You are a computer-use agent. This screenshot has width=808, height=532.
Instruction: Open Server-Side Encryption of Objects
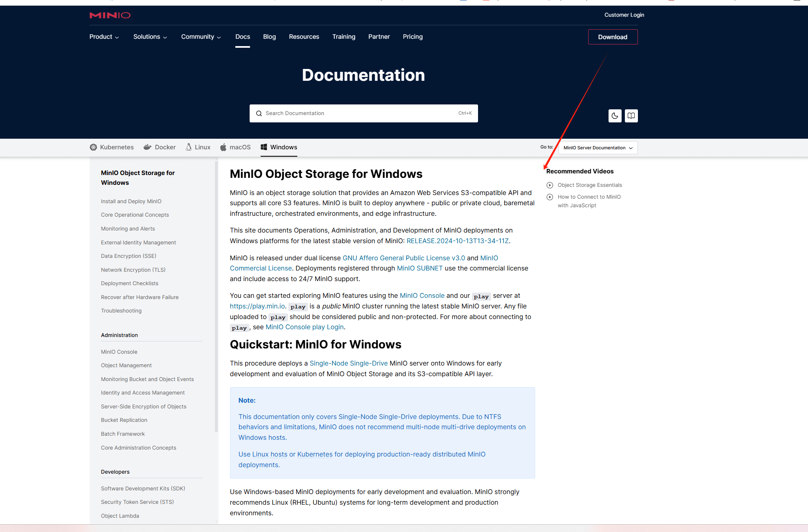pyautogui.click(x=144, y=407)
